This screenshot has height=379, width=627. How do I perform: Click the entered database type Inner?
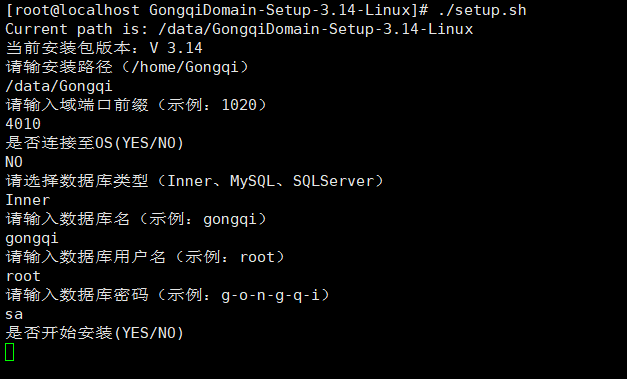(x=28, y=200)
